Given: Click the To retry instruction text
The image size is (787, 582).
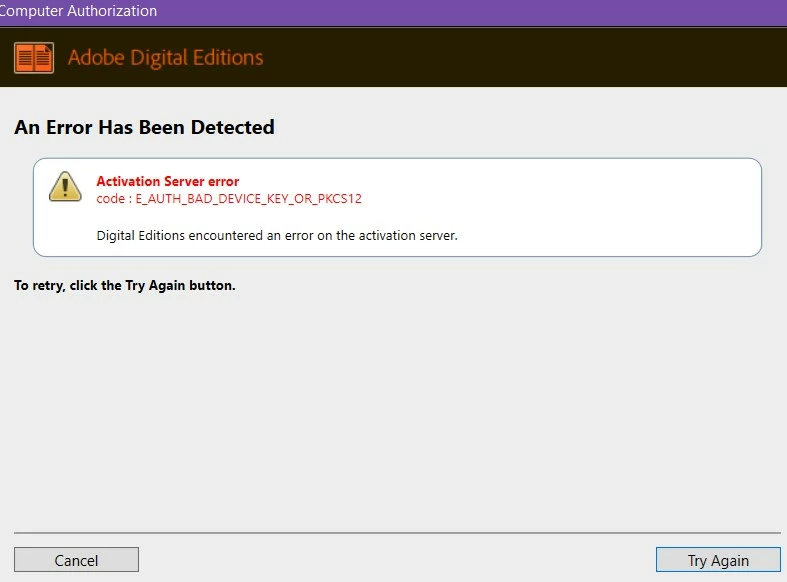Looking at the screenshot, I should click(124, 285).
